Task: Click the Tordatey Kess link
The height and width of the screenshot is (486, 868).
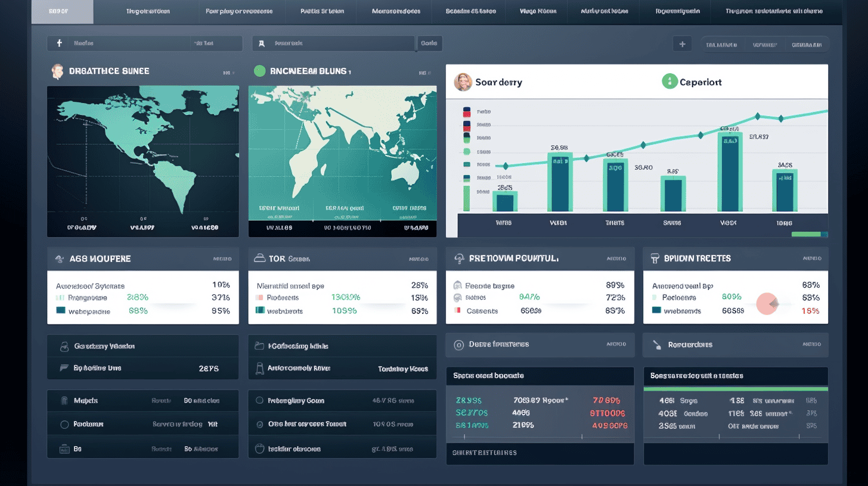Action: point(403,369)
